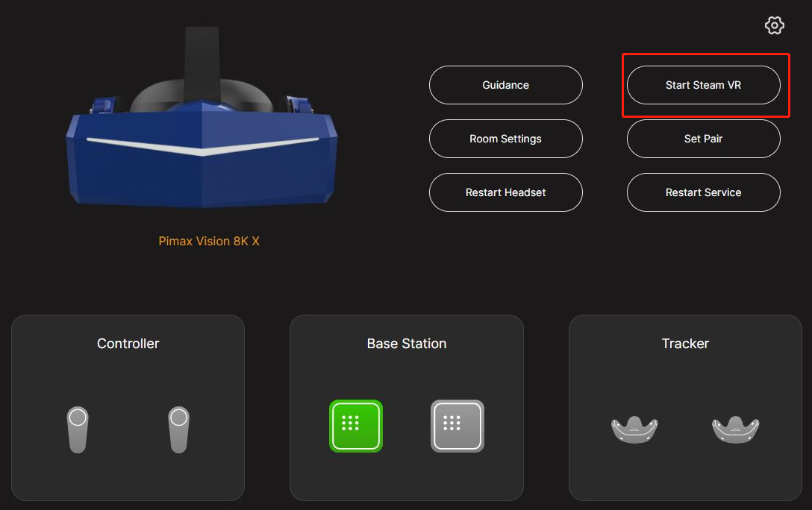Select the left controller icon
This screenshot has height=510, width=812.
(x=78, y=429)
